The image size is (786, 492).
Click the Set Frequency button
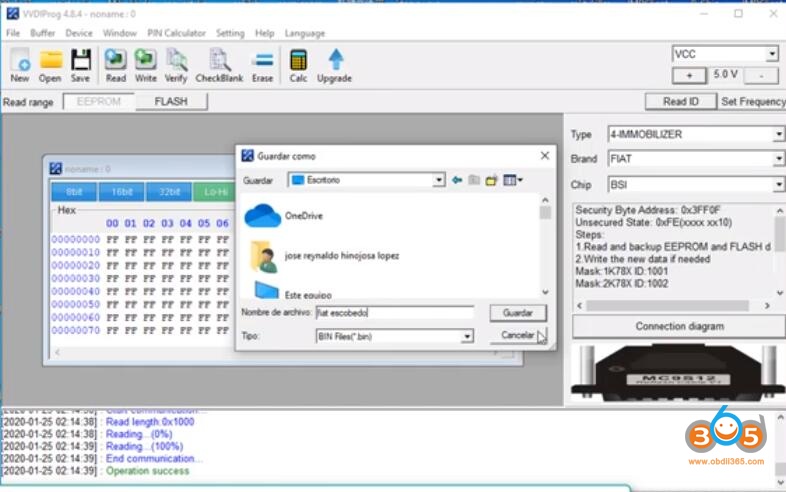point(753,102)
